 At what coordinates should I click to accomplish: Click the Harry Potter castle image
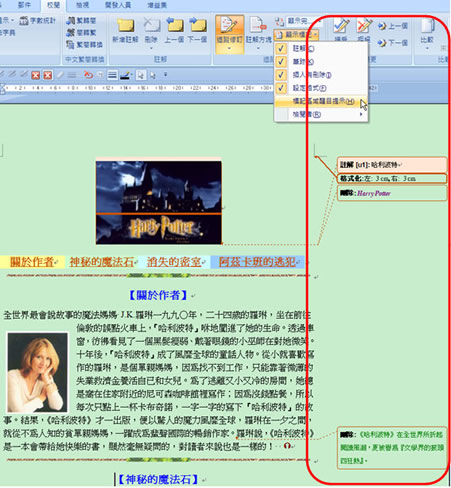coord(159,203)
